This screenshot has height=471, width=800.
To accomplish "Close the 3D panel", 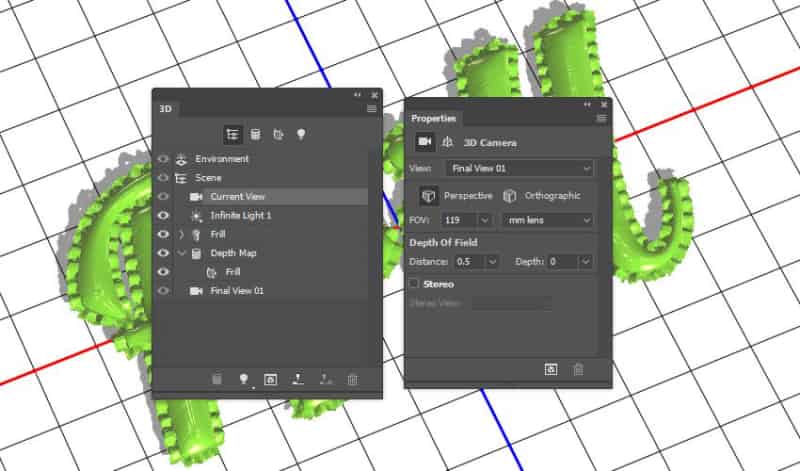I will (374, 95).
